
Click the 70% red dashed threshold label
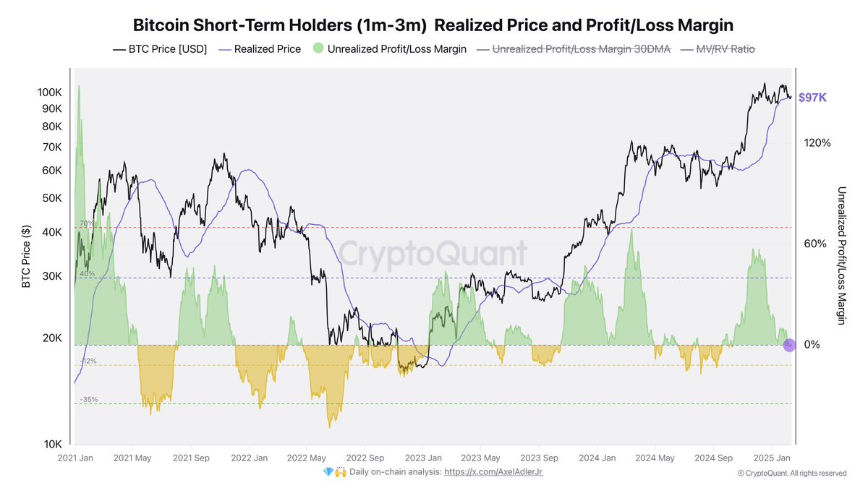click(x=87, y=223)
